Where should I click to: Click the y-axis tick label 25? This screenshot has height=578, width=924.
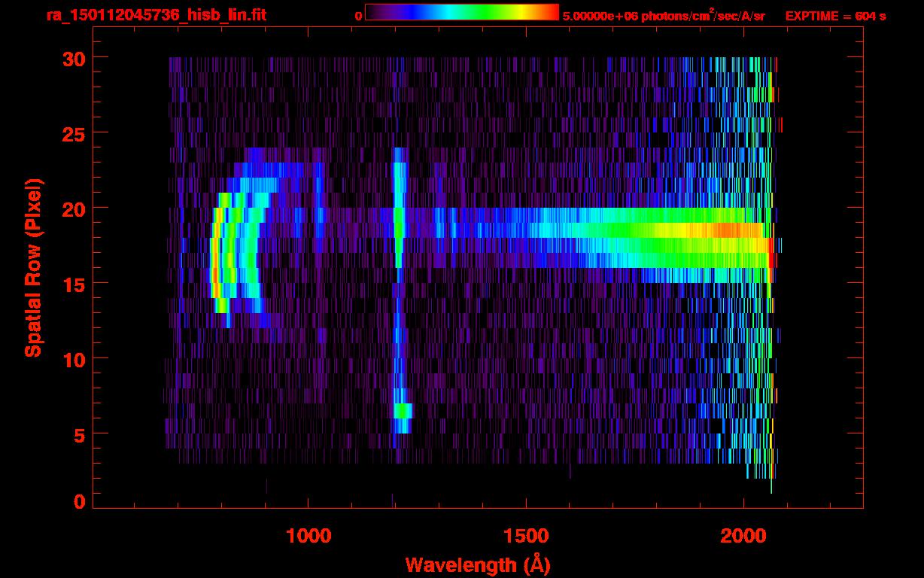74,133
